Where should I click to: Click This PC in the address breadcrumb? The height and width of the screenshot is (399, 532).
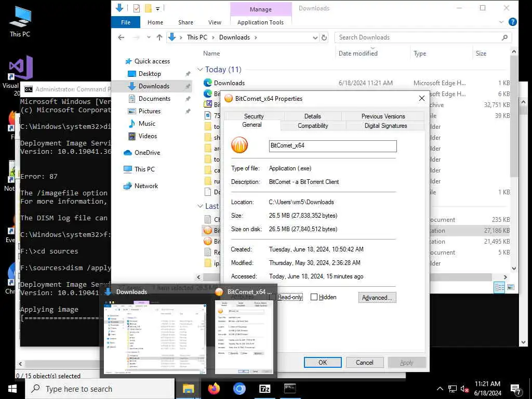197,37
